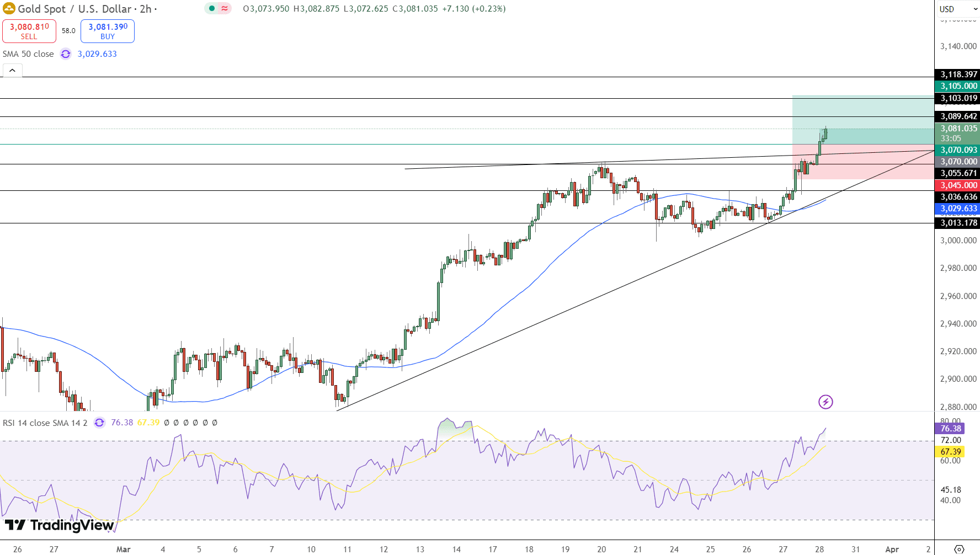The height and width of the screenshot is (555, 980).
Task: Click the 3,081.390 BUY button
Action: pyautogui.click(x=108, y=31)
